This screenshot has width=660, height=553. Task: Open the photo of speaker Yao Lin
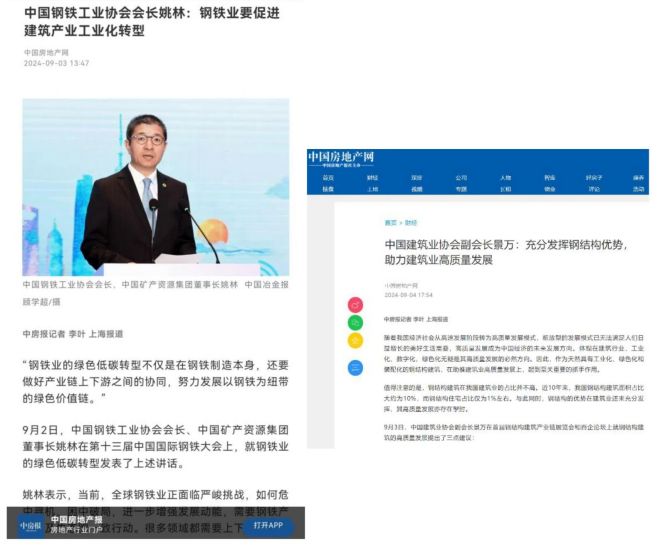(155, 186)
